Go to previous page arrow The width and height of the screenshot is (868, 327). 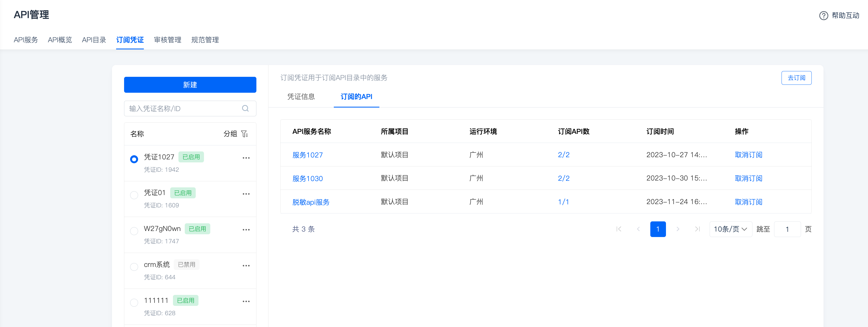pos(638,229)
